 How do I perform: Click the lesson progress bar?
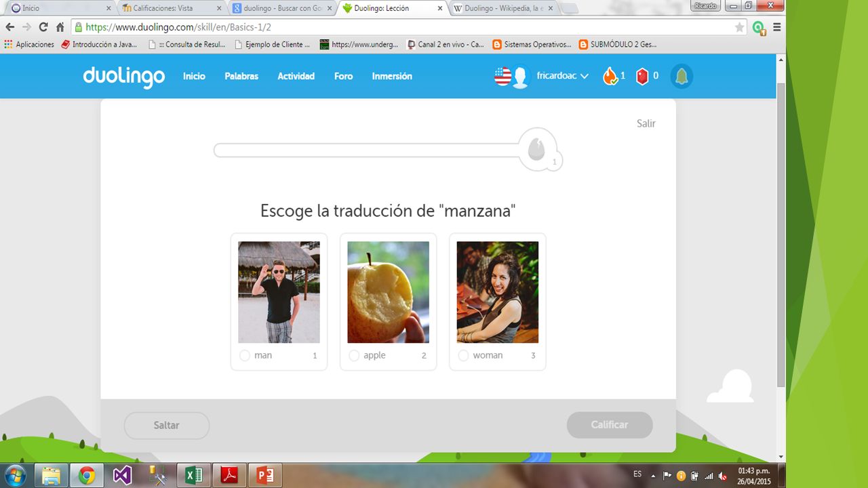point(368,150)
